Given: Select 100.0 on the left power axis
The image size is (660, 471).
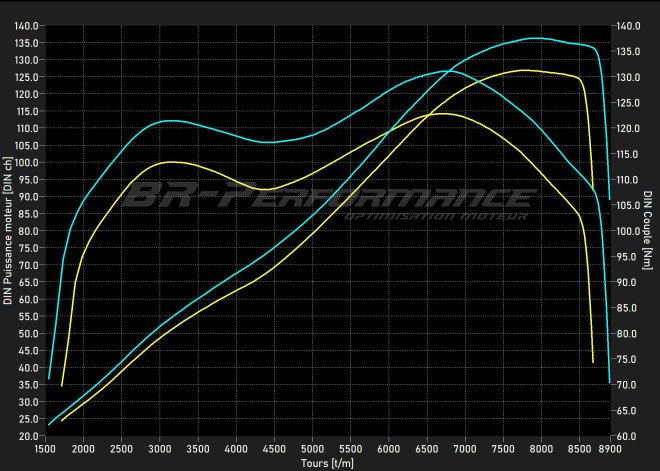Looking at the screenshot, I should (x=27, y=163).
